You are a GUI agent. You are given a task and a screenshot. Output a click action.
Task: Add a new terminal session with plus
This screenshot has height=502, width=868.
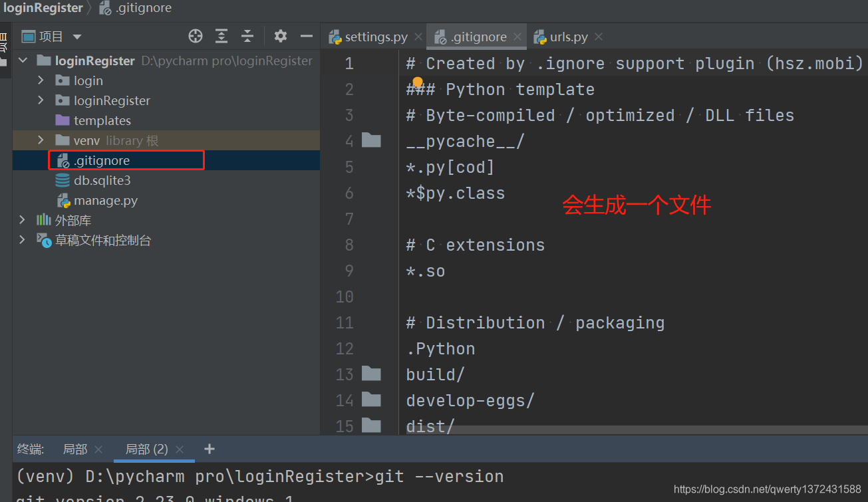tap(210, 449)
